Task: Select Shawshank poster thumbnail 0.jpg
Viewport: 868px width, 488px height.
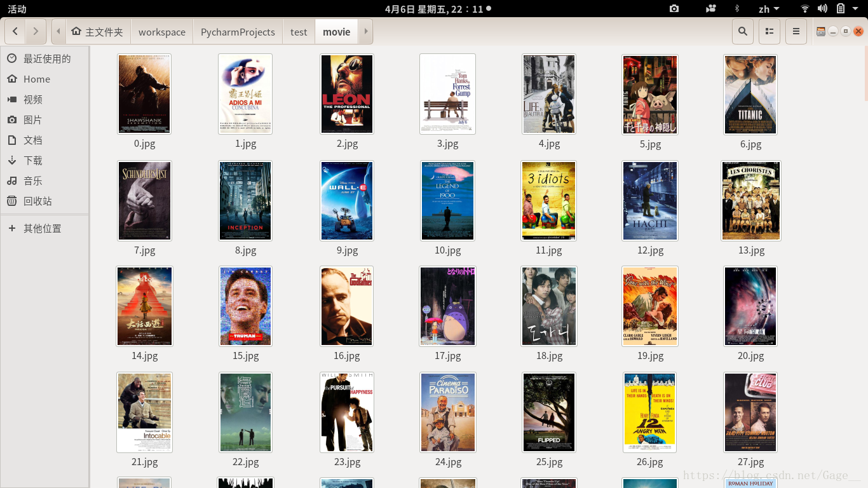Action: point(144,94)
